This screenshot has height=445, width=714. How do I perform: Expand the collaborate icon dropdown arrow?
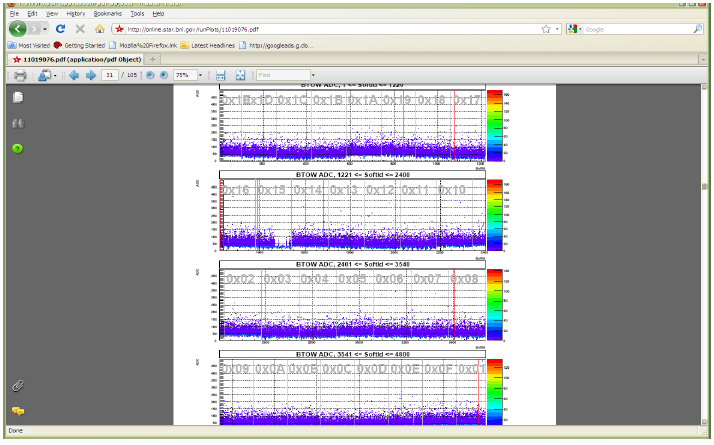pyautogui.click(x=55, y=75)
